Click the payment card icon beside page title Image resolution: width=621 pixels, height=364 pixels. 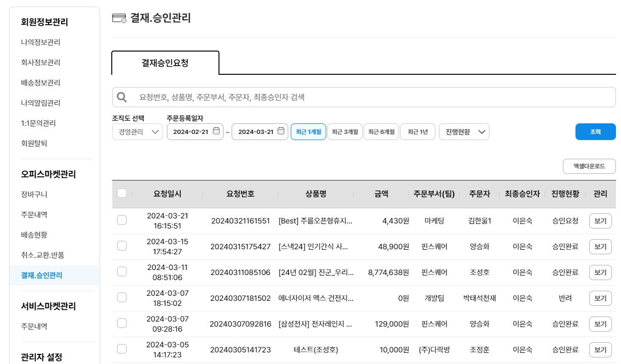[x=119, y=19]
